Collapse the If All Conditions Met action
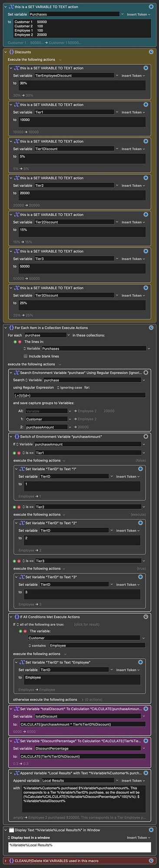Screen dimensions: 159x868 (11, 617)
